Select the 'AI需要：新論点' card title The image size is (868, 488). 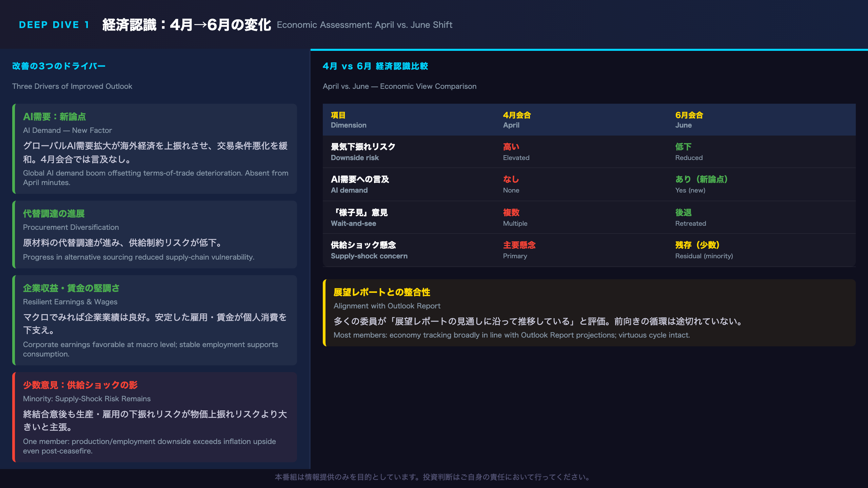[x=54, y=117]
